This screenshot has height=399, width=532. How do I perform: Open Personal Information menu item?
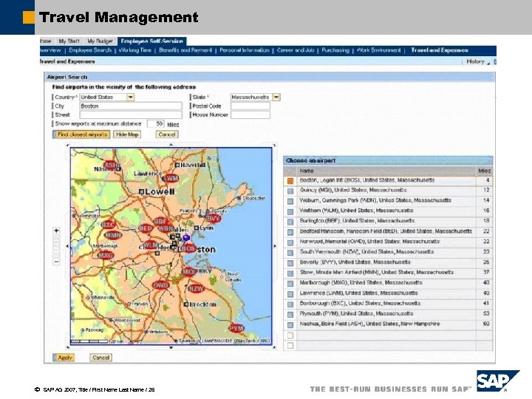coord(245,50)
